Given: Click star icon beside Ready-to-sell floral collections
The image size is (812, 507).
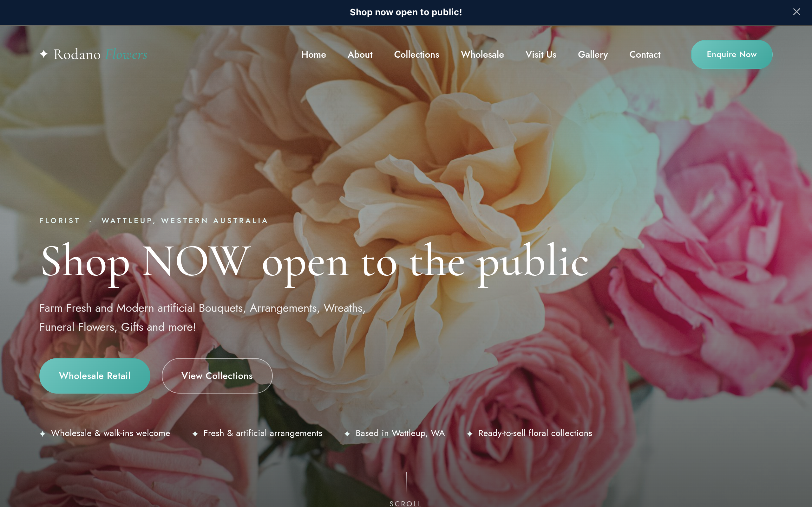Looking at the screenshot, I should [x=470, y=433].
